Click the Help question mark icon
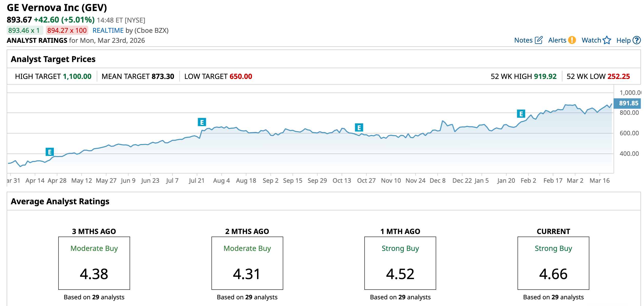Image resolution: width=644 pixels, height=306 pixels. (x=636, y=40)
